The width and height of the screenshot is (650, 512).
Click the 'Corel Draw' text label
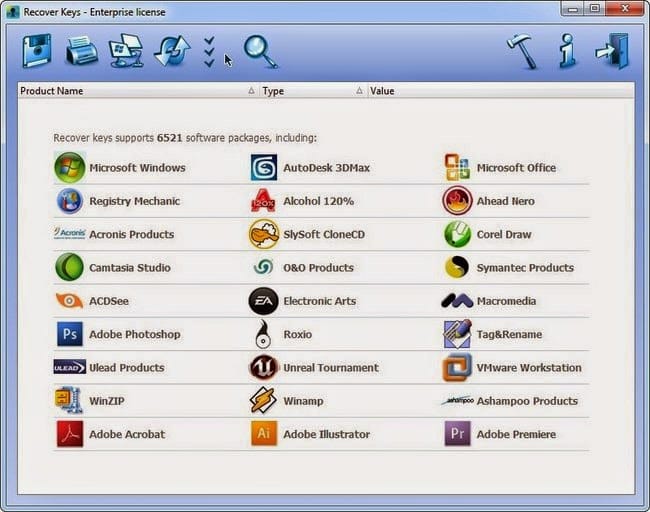click(504, 235)
